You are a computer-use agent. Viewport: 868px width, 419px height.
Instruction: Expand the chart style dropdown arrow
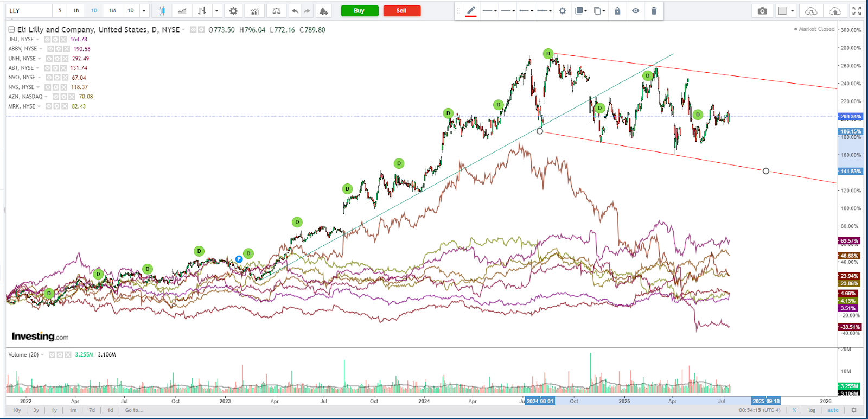click(x=216, y=10)
